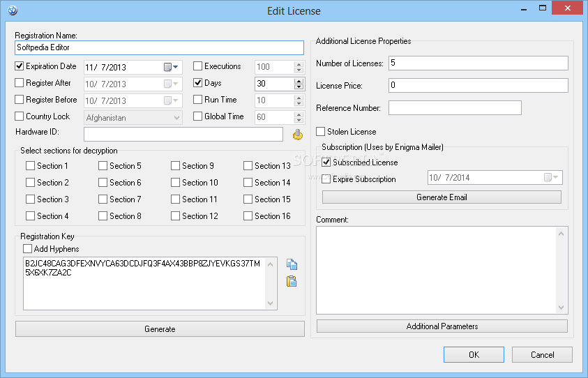
Task: Open Additional Parameters
Action: (442, 326)
